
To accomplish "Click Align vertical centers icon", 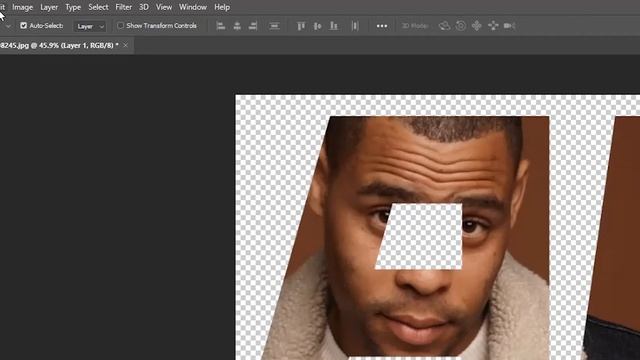I will 317,26.
